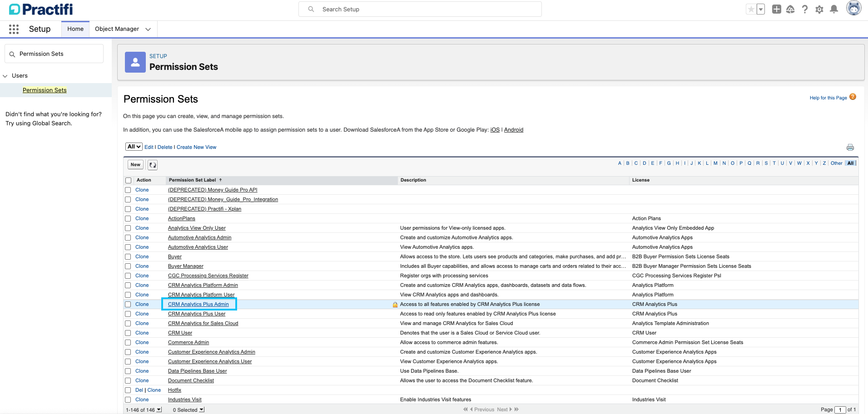
Task: Open the All list view dropdown
Action: pos(134,147)
